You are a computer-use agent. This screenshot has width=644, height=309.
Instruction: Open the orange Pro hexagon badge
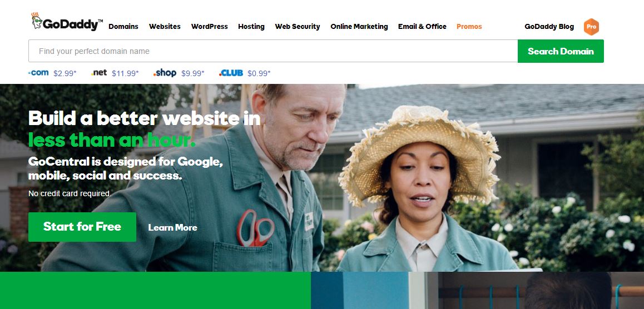click(591, 27)
